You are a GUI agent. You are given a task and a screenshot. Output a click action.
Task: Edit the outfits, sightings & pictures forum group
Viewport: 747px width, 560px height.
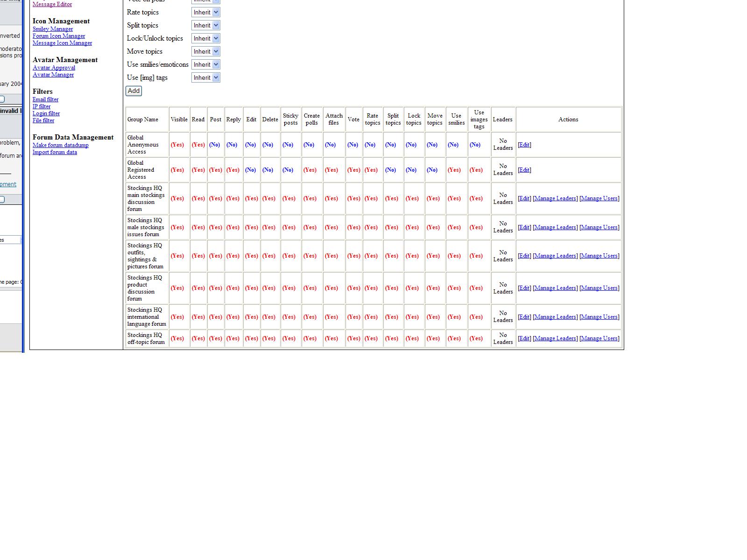pyautogui.click(x=524, y=256)
